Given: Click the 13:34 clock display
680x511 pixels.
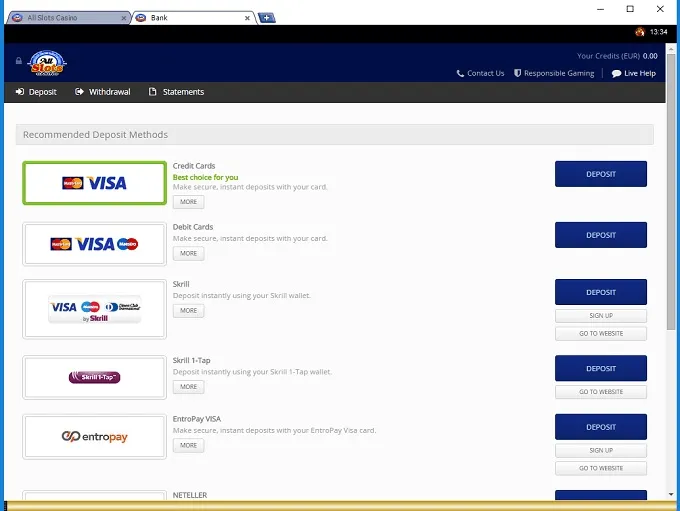Looking at the screenshot, I should coord(658,32).
